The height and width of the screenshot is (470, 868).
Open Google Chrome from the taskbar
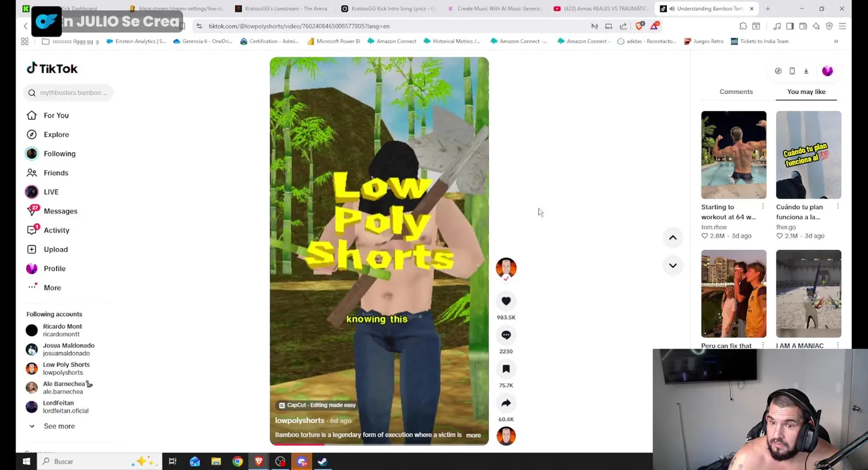click(238, 462)
